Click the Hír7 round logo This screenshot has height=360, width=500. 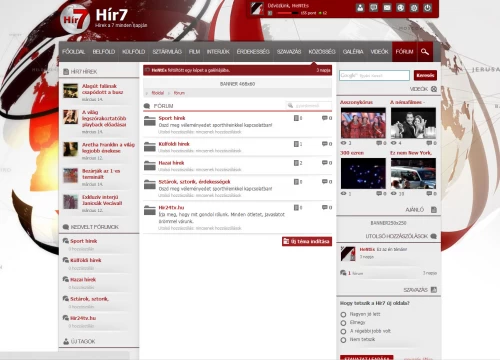tap(75, 19)
